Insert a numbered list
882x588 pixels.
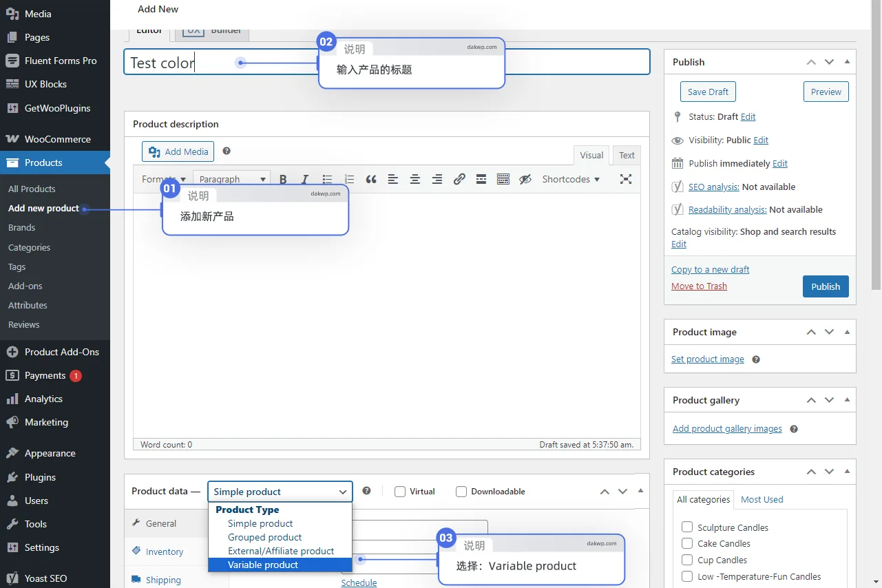click(349, 179)
